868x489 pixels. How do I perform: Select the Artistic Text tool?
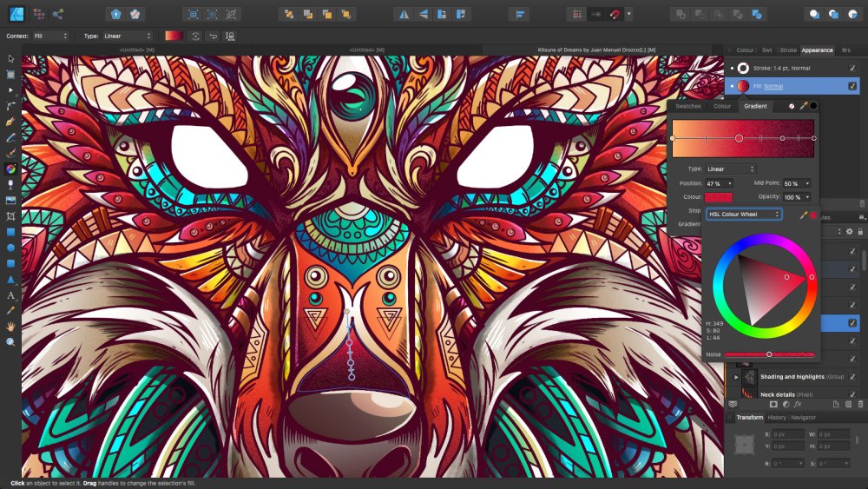tap(10, 295)
